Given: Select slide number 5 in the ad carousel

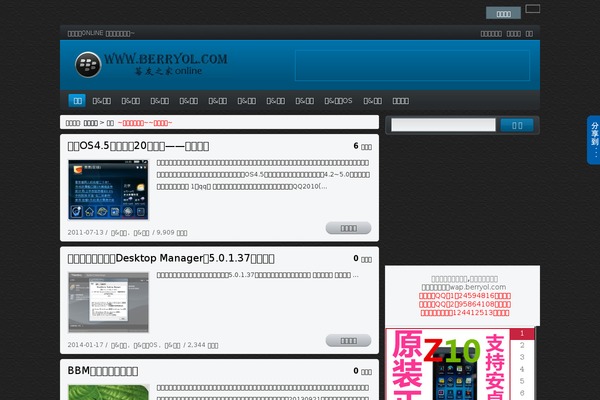Looking at the screenshot, I should click(x=522, y=381).
